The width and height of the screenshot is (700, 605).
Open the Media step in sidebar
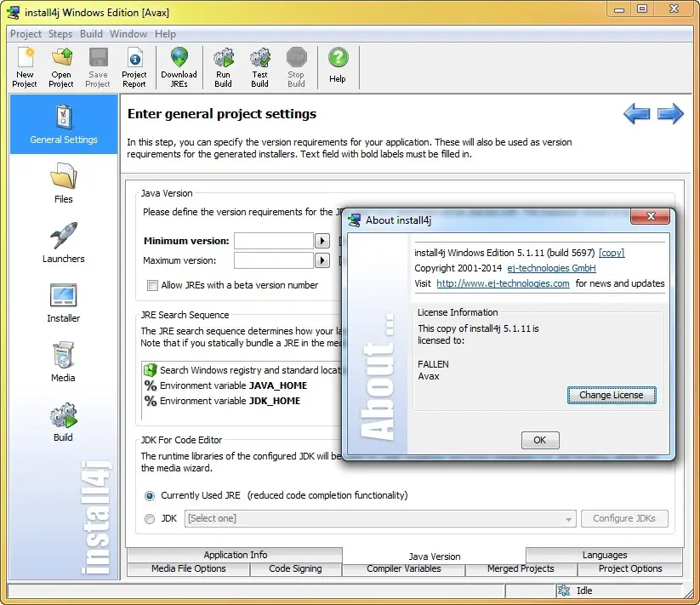click(x=64, y=362)
